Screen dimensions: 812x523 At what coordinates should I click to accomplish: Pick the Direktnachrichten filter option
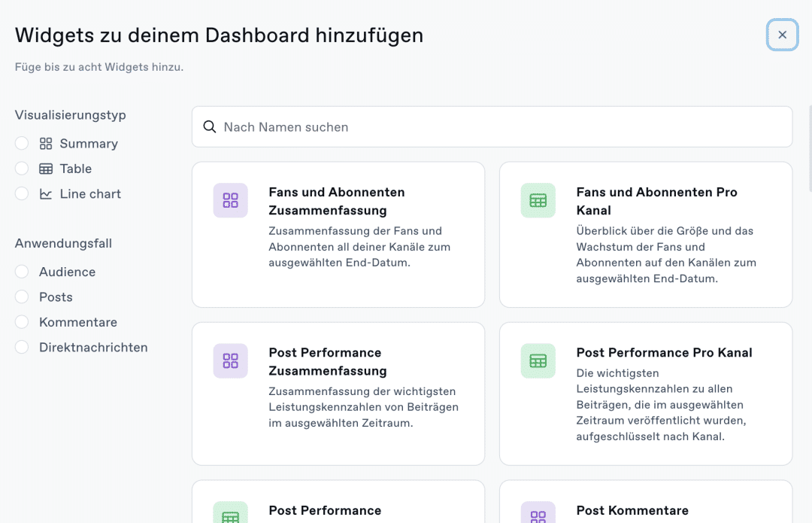click(x=22, y=348)
